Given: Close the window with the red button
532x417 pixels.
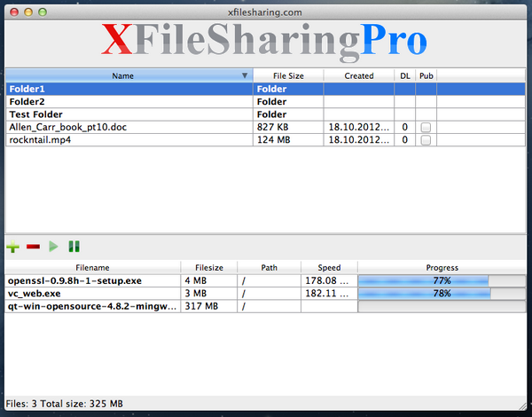Looking at the screenshot, I should click(x=14, y=12).
